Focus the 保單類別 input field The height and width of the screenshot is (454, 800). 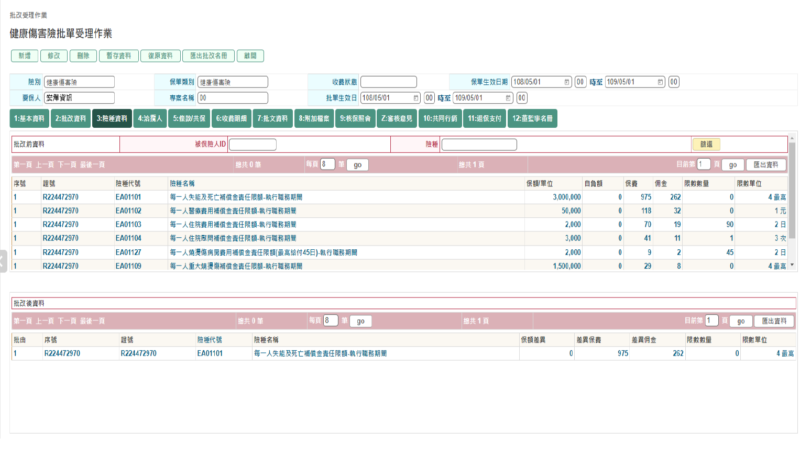point(233,82)
